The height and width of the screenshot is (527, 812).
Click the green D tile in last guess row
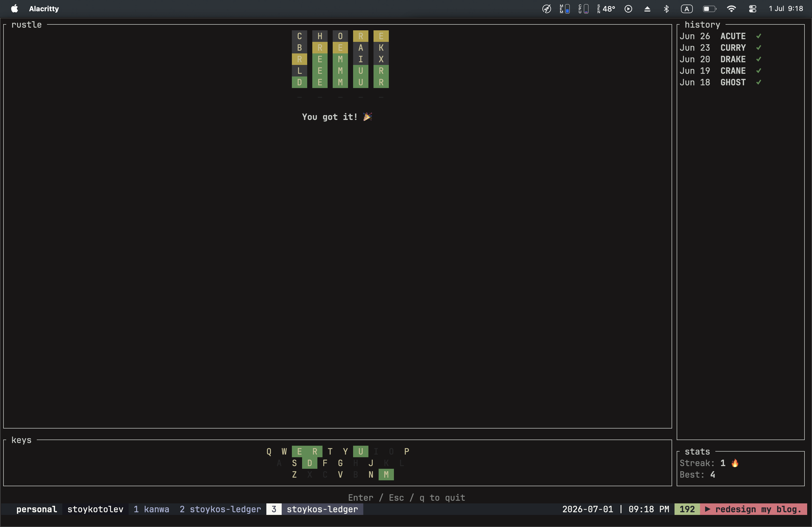[299, 82]
